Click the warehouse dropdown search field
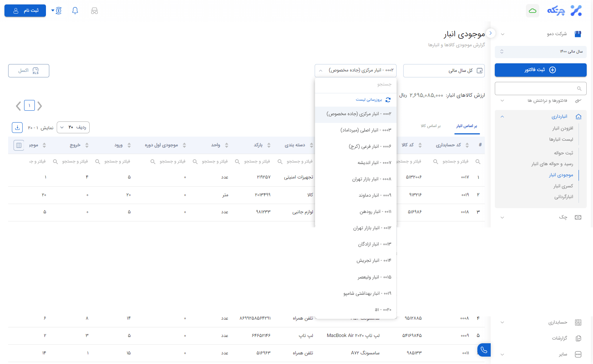Screen dimensions: 593x364 click(355, 84)
